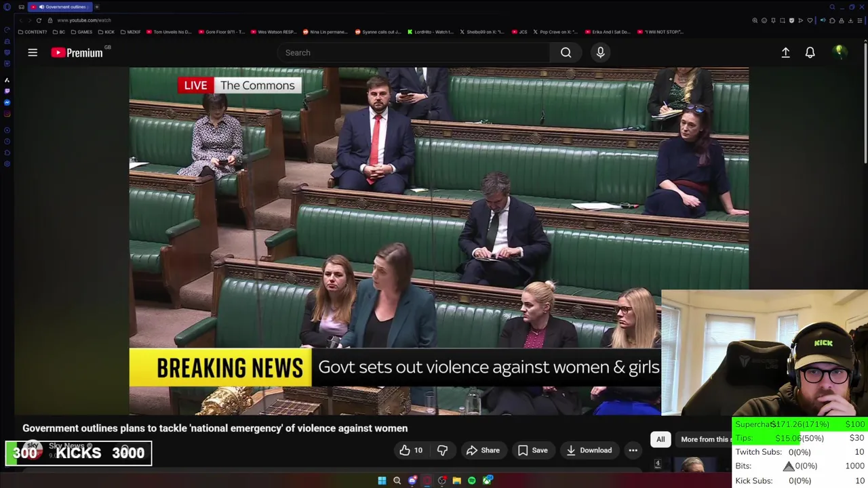Share the video
The height and width of the screenshot is (488, 868).
click(x=483, y=450)
